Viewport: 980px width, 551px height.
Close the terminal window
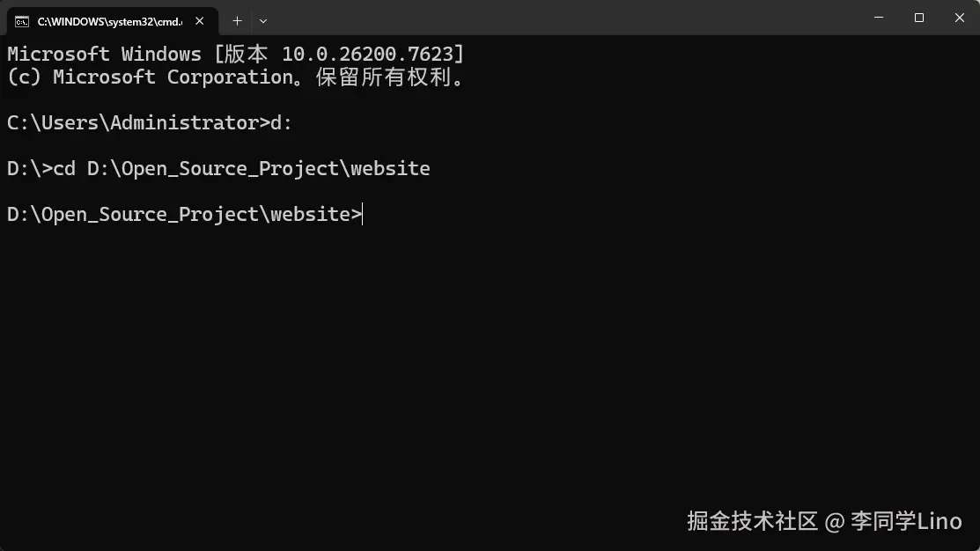[x=960, y=18]
